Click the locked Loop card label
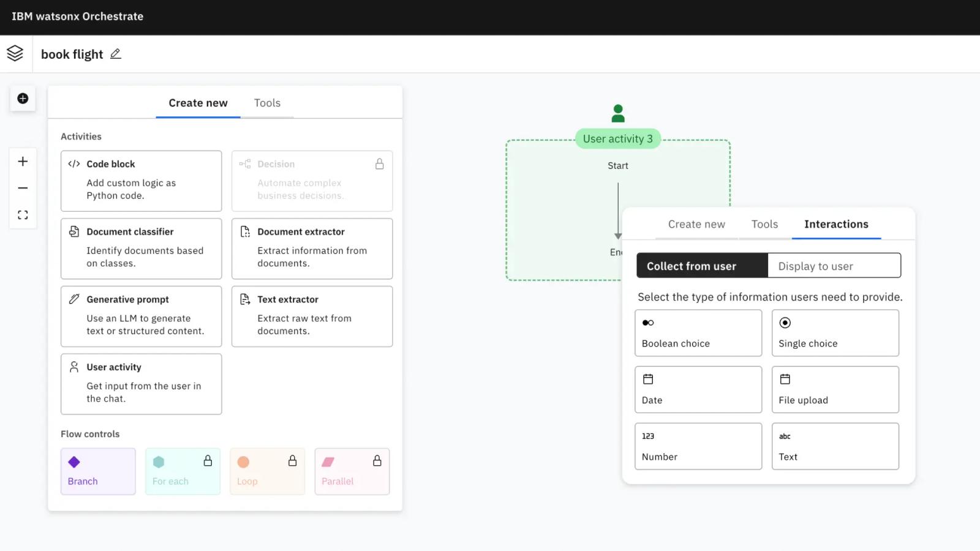980x551 pixels. click(247, 481)
